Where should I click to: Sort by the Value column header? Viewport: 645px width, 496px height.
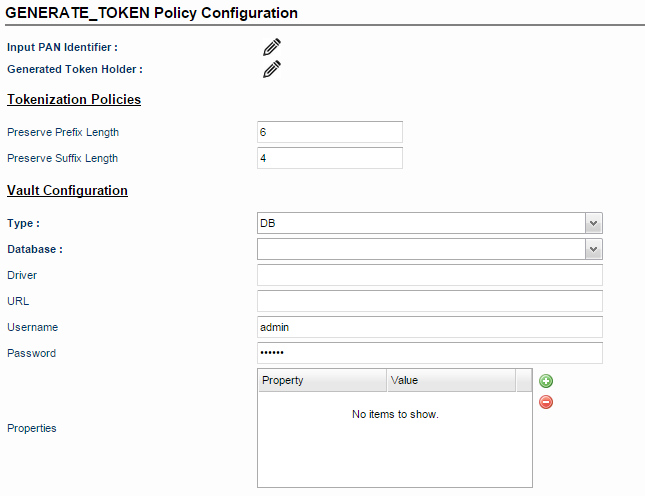pos(451,380)
